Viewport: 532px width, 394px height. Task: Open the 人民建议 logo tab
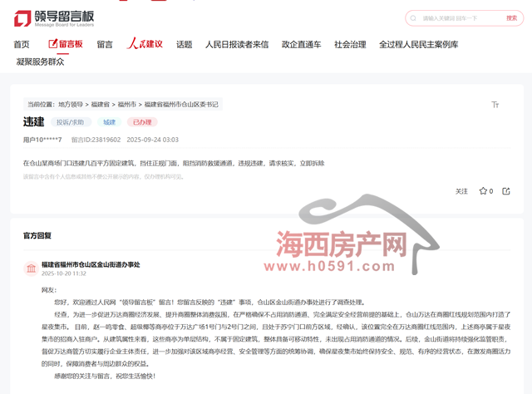(x=144, y=44)
